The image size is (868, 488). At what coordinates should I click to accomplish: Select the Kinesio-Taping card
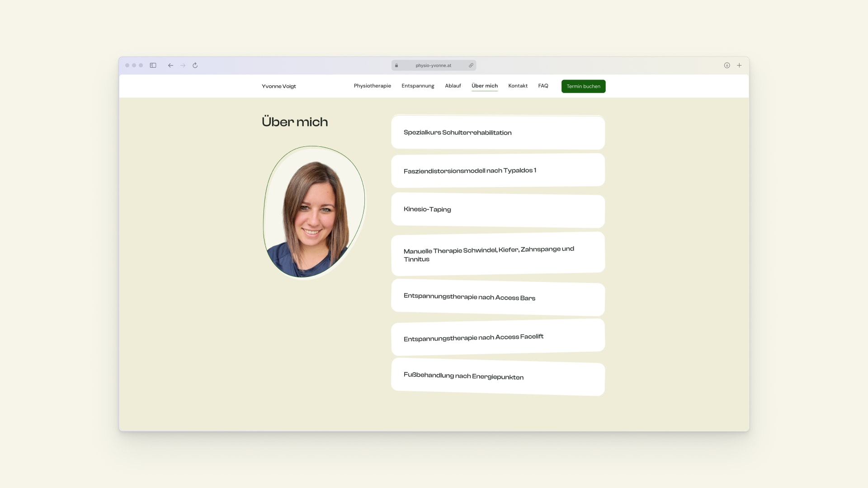pyautogui.click(x=498, y=210)
